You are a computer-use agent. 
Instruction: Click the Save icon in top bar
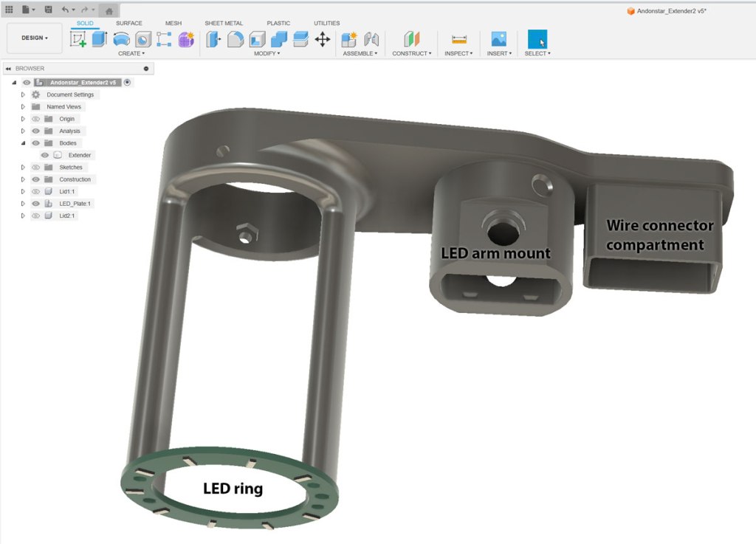[x=48, y=10]
